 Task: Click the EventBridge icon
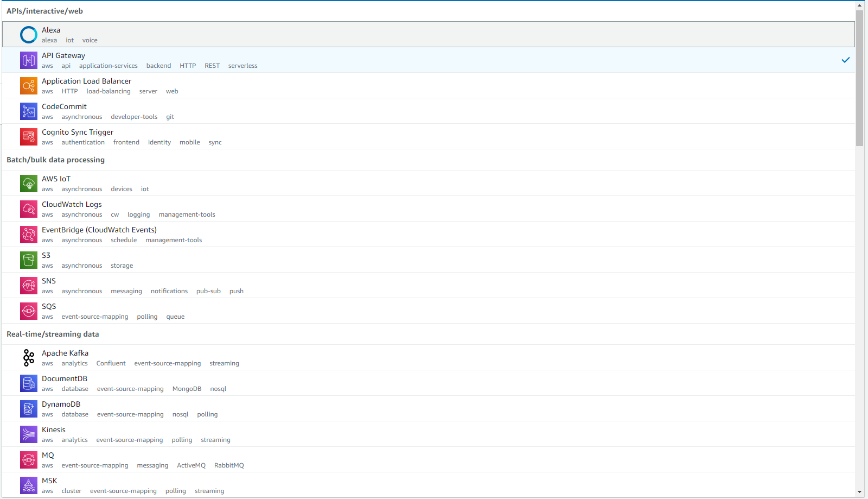point(29,235)
